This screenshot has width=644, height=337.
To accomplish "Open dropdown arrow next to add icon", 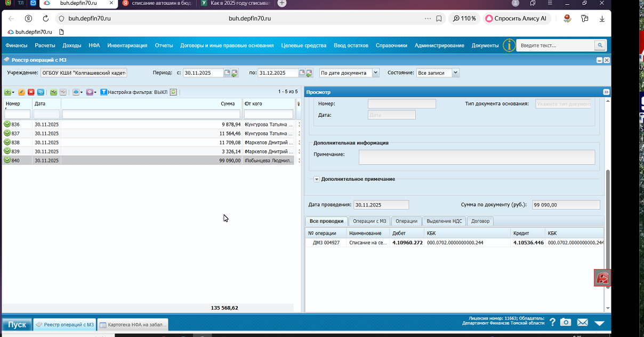I will point(13,93).
